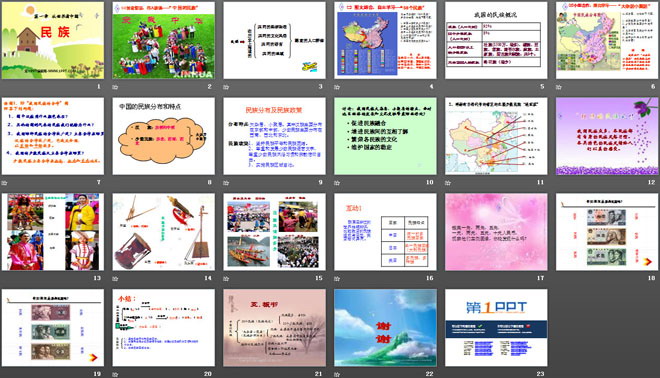Click the animation star beneath slide 4
This screenshot has width=660, height=378.
click(x=337, y=87)
